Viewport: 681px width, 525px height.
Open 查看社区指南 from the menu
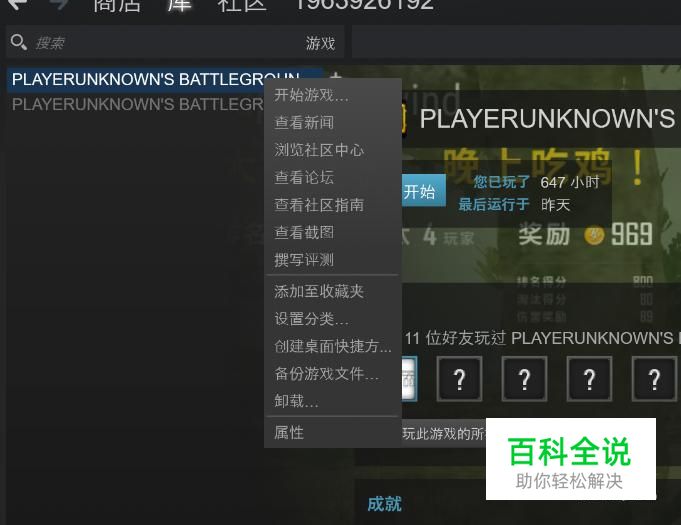[x=332, y=205]
